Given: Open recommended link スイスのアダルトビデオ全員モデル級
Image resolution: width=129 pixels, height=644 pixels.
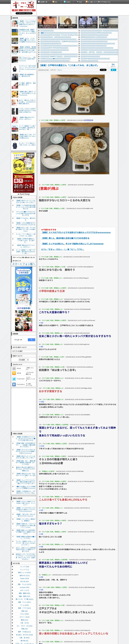Looking at the screenshot, I should coord(76,232).
